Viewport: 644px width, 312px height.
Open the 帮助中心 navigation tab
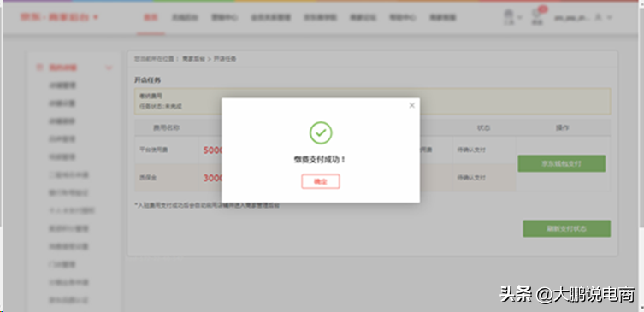tap(403, 18)
